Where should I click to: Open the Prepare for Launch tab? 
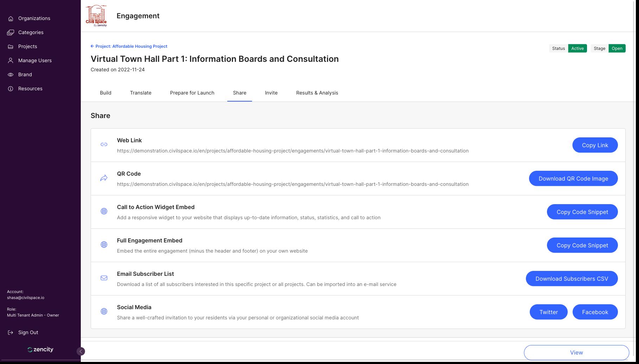[192, 93]
